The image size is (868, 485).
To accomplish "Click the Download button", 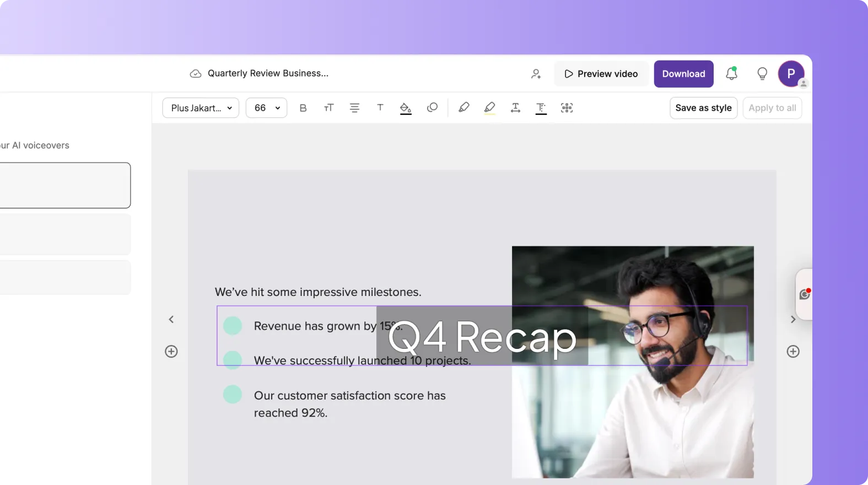I will (x=683, y=74).
